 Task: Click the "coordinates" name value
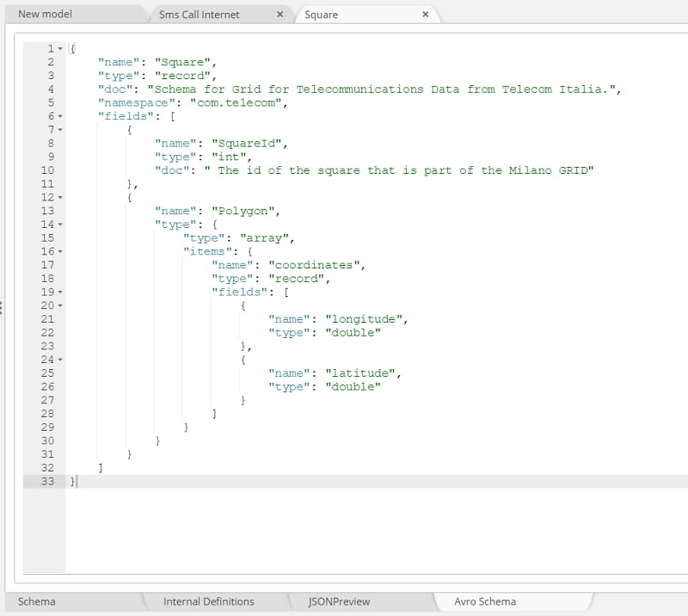click(314, 265)
